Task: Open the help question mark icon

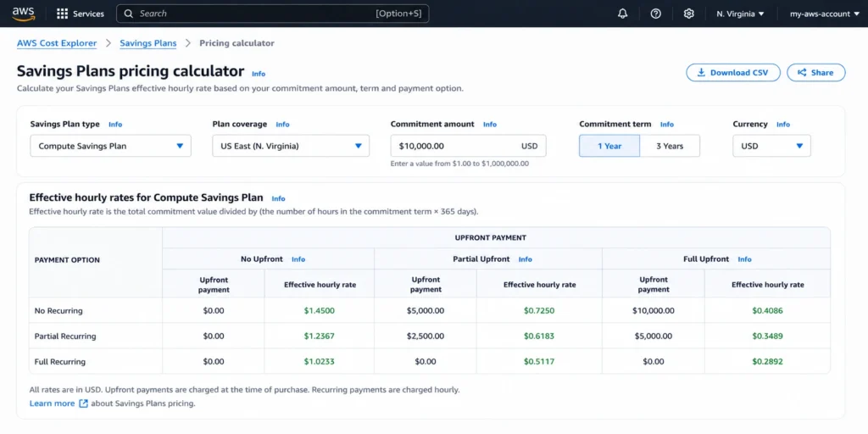Action: (655, 14)
